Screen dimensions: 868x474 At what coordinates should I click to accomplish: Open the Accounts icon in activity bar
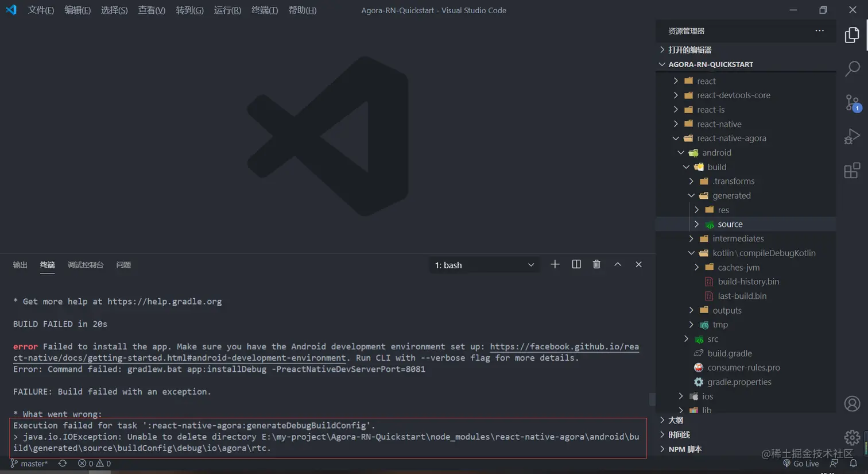[852, 404]
